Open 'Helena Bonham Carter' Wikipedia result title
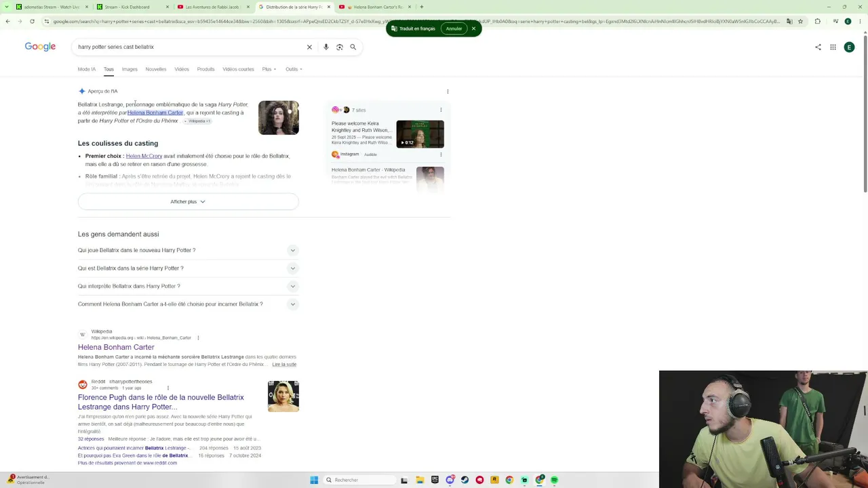The height and width of the screenshot is (488, 868). [116, 347]
